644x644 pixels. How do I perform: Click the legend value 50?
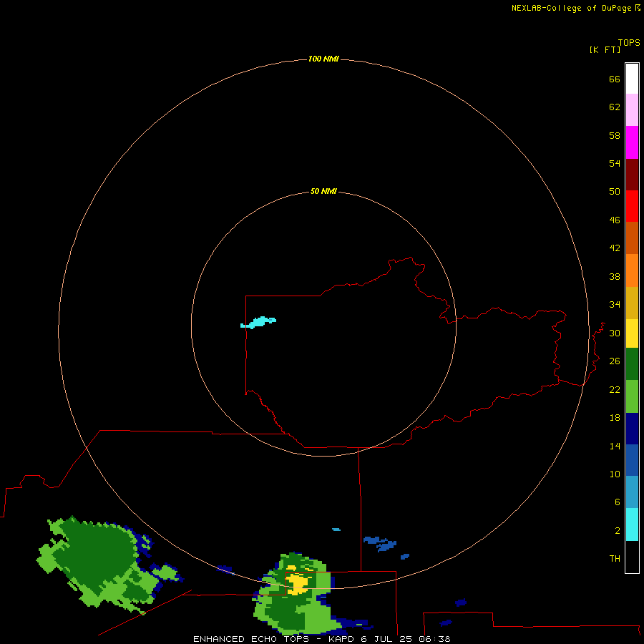[615, 191]
